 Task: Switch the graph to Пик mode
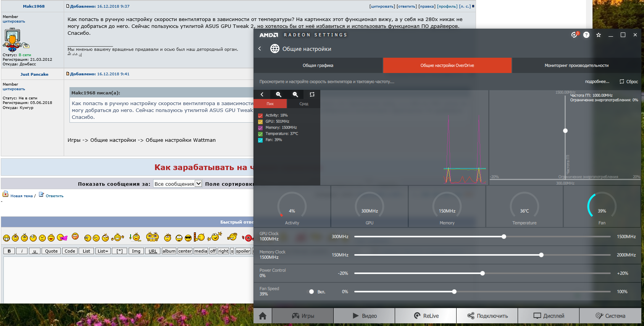pyautogui.click(x=270, y=104)
